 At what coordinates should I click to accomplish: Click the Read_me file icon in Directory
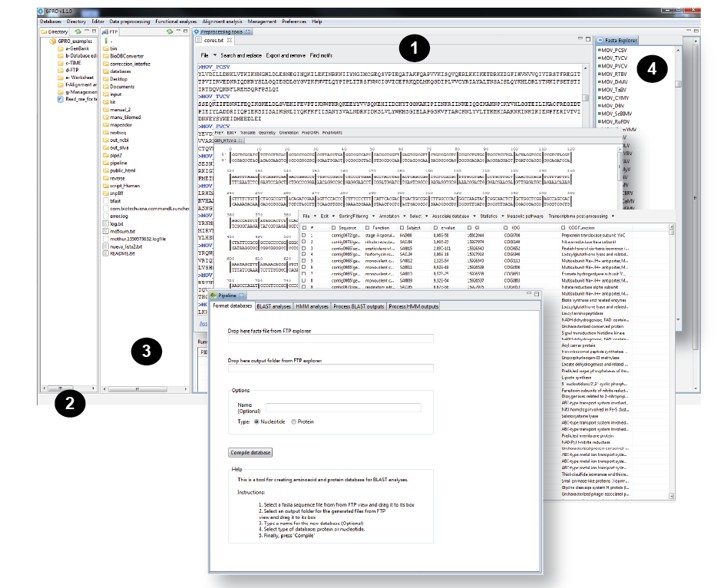[60, 99]
